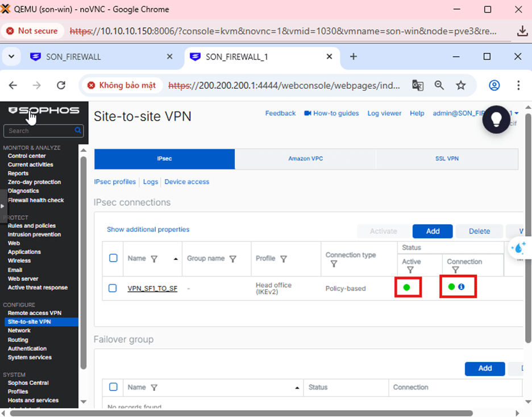The height and width of the screenshot is (417, 532).
Task: Open the lightbulb assistant icon
Action: (496, 119)
